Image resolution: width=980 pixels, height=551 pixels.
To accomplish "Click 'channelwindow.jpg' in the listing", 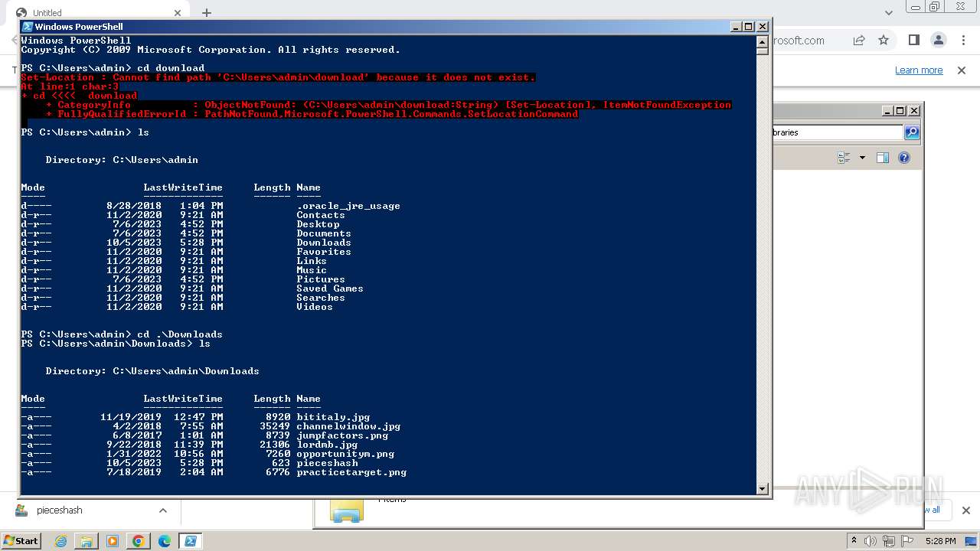I will tap(348, 426).
